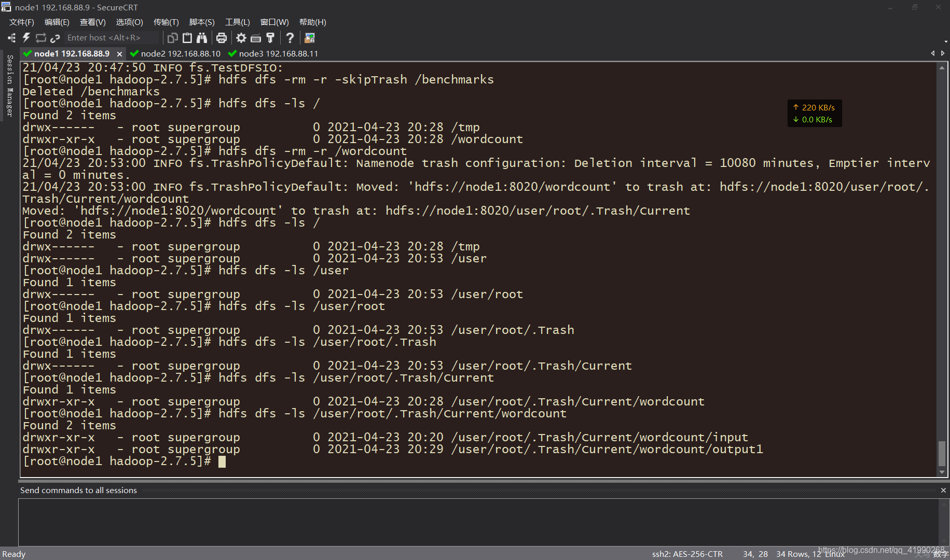Open the 查看(V) menu
Viewport: 950px width, 560px height.
92,22
